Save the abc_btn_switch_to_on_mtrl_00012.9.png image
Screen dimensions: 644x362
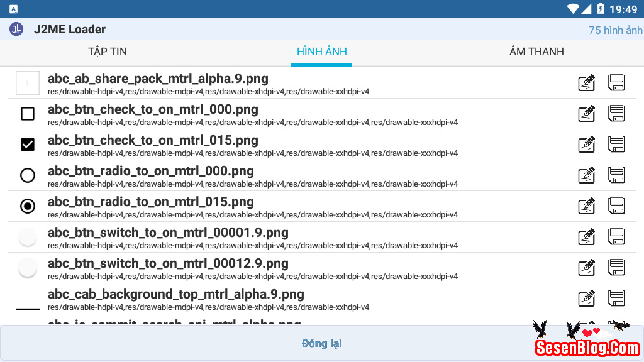(616, 268)
